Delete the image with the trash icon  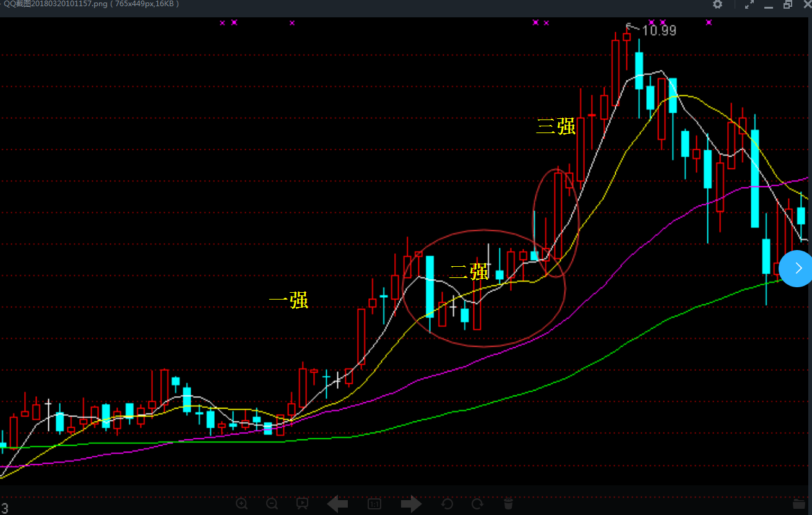(508, 504)
